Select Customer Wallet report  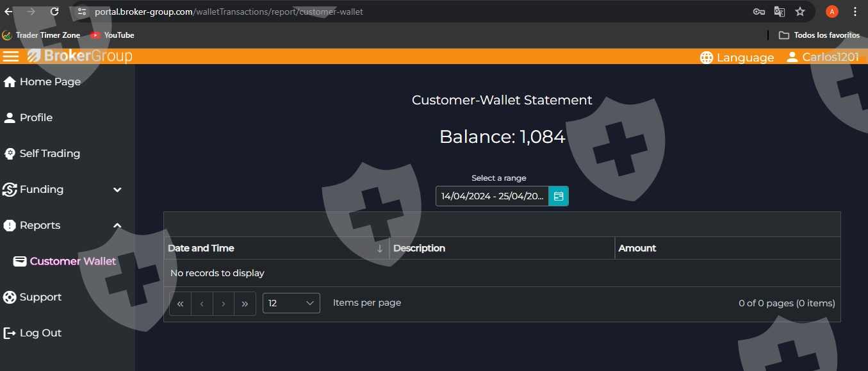point(65,261)
